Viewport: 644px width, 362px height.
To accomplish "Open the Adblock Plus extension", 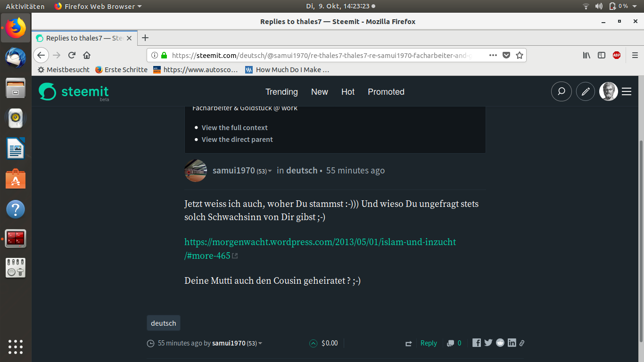I will pyautogui.click(x=617, y=55).
